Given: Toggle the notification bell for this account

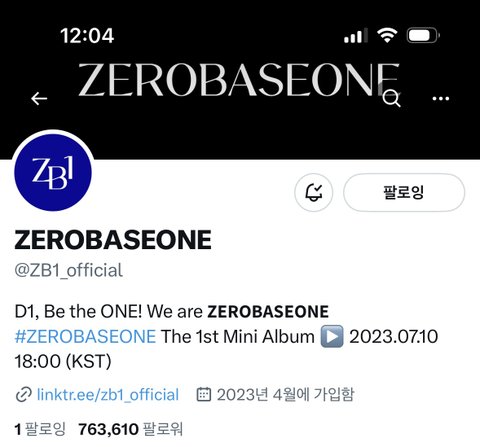Looking at the screenshot, I should pos(314,192).
